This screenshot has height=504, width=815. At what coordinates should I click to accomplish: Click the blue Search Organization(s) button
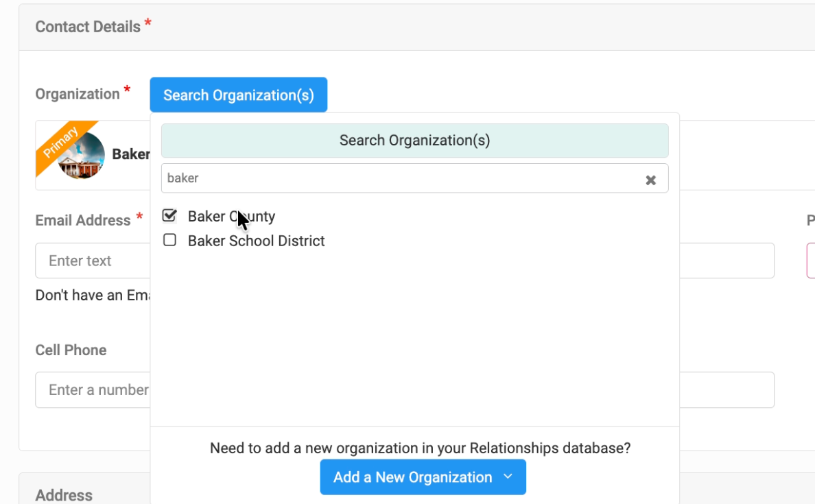click(x=238, y=95)
